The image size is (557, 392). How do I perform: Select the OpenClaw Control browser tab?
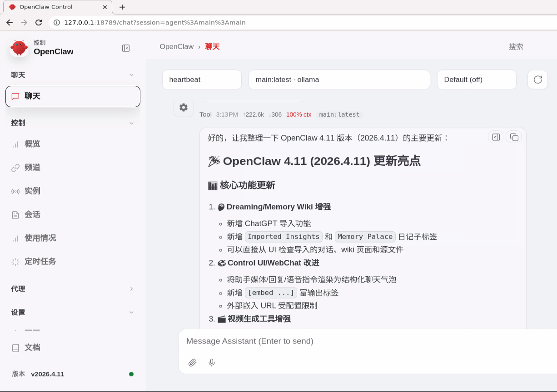click(x=58, y=7)
